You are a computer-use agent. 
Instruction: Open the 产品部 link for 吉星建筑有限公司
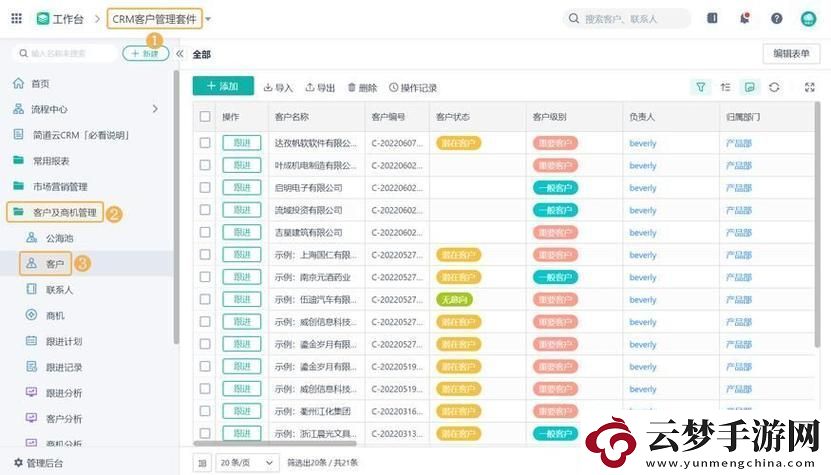[739, 232]
